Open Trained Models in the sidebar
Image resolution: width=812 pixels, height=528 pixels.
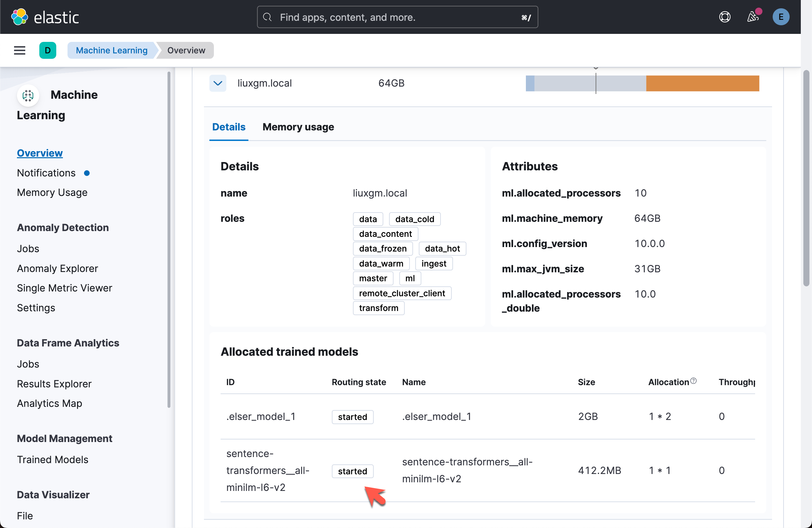click(52, 459)
